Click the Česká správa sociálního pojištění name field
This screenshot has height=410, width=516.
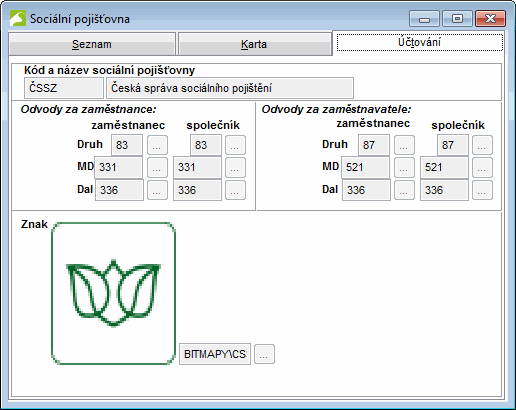(x=230, y=88)
